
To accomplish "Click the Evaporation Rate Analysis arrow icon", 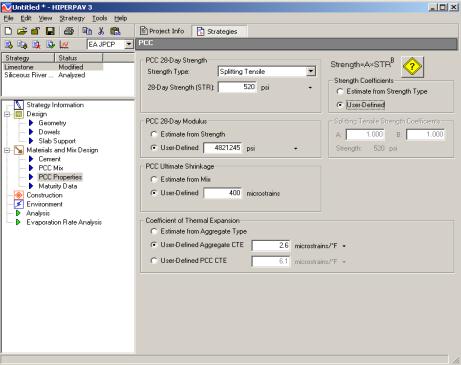I will click(x=18, y=222).
